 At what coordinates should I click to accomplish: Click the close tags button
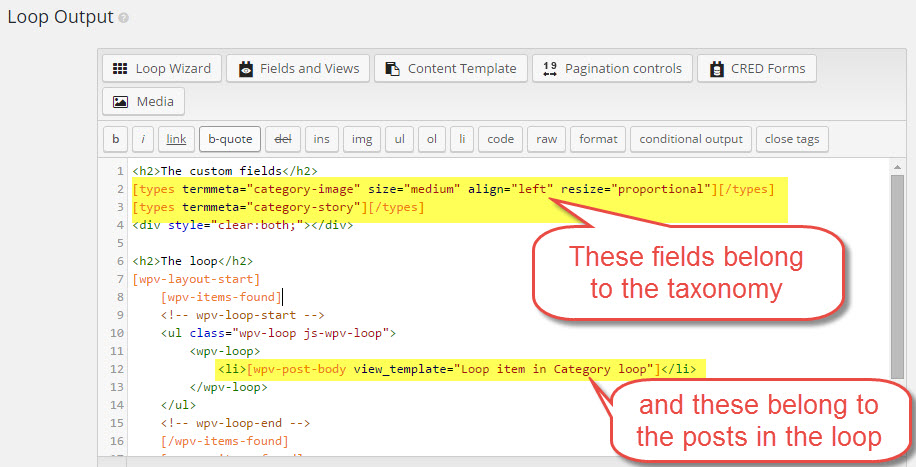[x=792, y=139]
